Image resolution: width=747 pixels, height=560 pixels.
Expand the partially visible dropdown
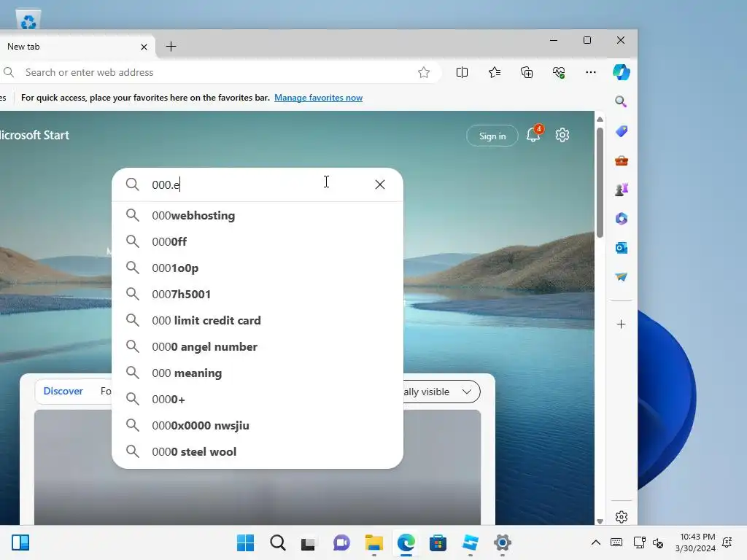[x=441, y=392]
